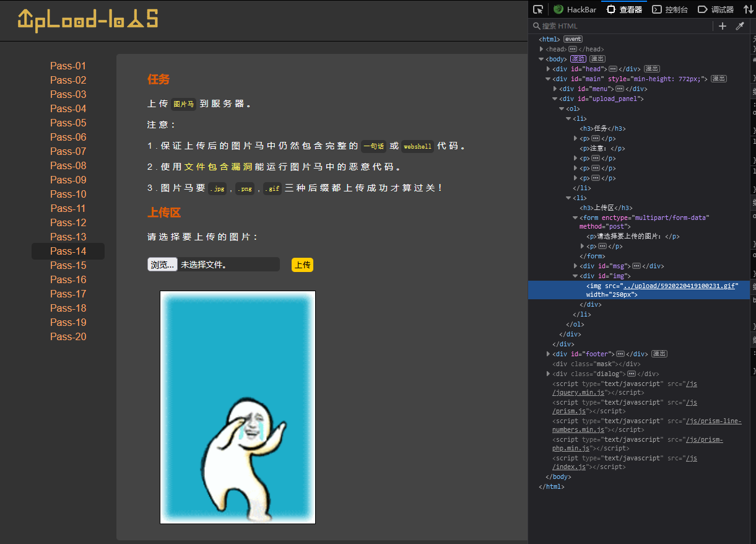Image resolution: width=756 pixels, height=544 pixels.
Task: Click the Upload-labs logo
Action: [87, 20]
